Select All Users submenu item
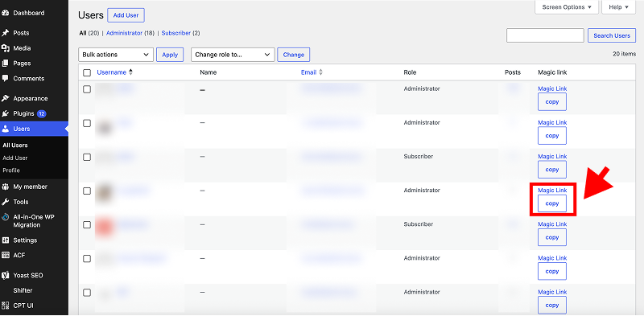Image resolution: width=644 pixels, height=316 pixels. [15, 146]
